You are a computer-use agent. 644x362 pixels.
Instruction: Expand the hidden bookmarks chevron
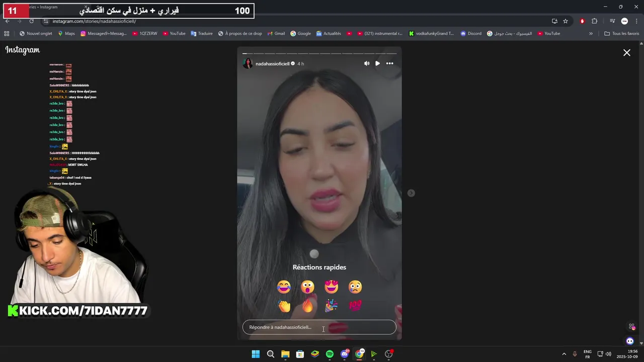(x=591, y=34)
